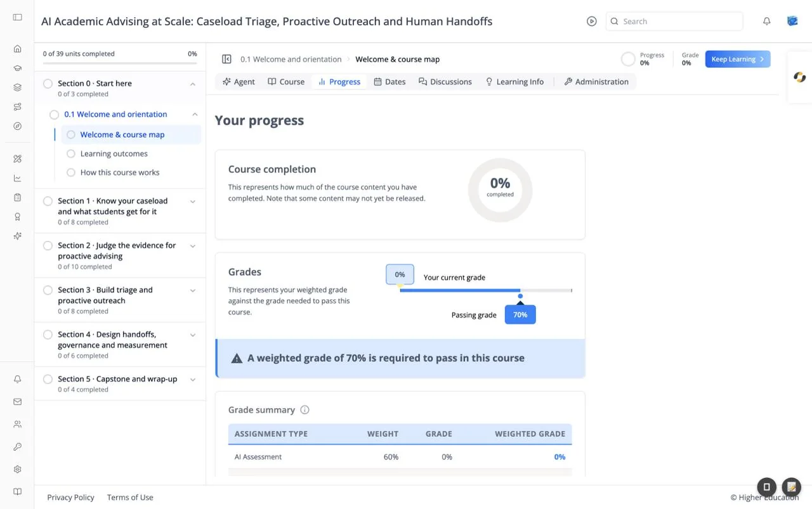The width and height of the screenshot is (812, 509).
Task: Collapse Section 0 Start here chevron
Action: point(193,84)
